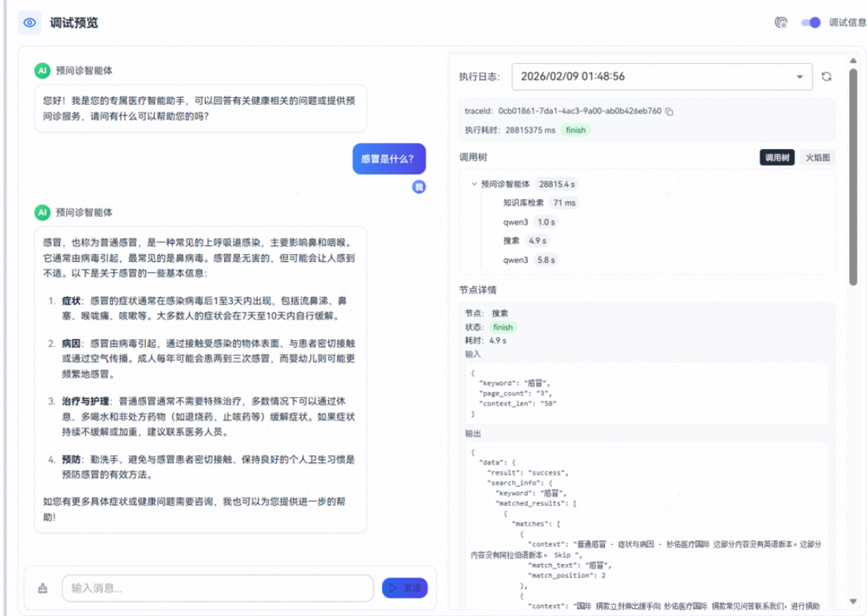Toggle the 调试信息 switch
This screenshot has width=867, height=616.
810,23
